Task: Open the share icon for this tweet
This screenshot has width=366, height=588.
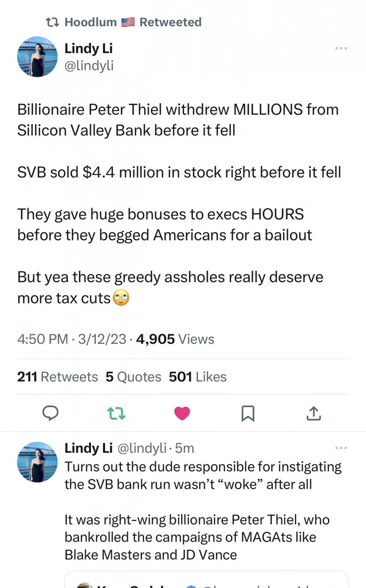Action: pos(314,413)
